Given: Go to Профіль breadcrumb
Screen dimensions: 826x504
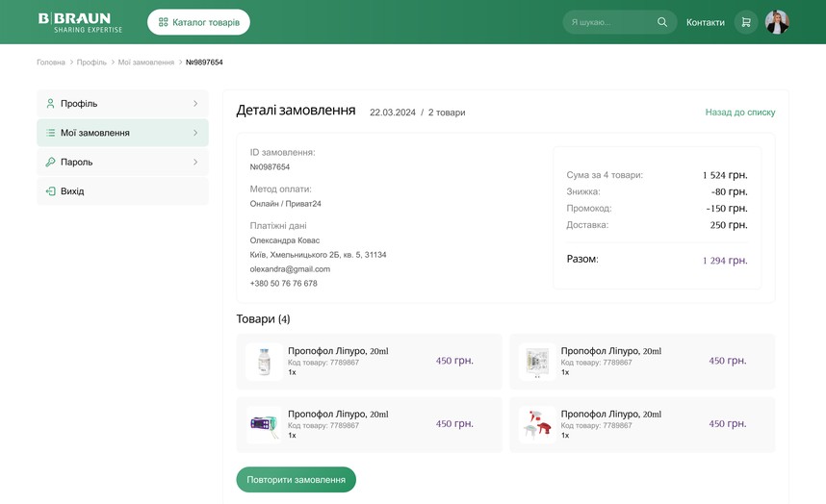Looking at the screenshot, I should click(x=91, y=63).
